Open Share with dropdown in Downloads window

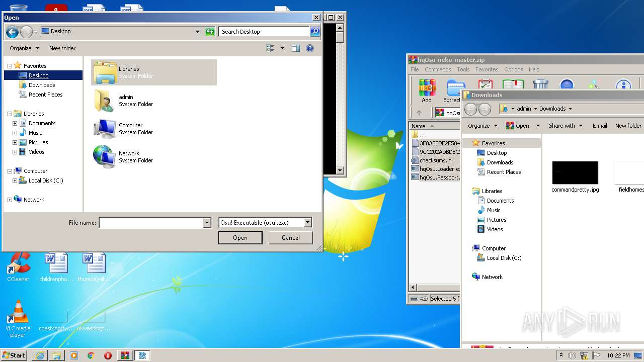(x=566, y=126)
